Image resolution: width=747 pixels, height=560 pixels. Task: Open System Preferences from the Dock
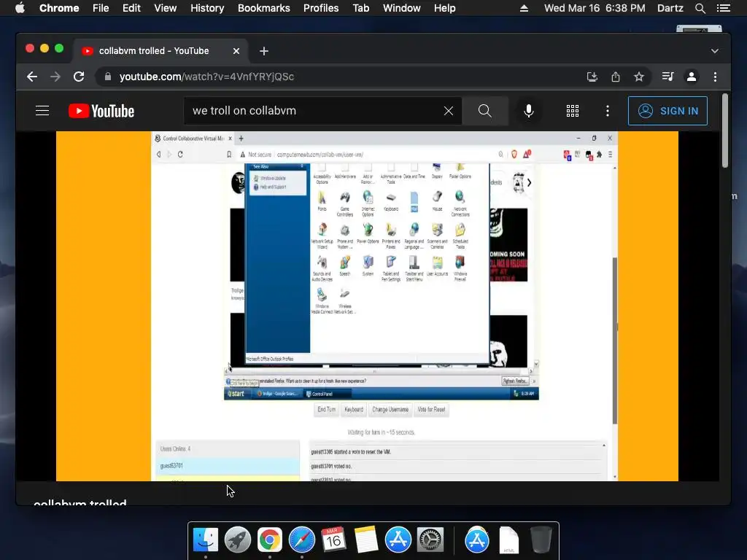[x=430, y=540]
